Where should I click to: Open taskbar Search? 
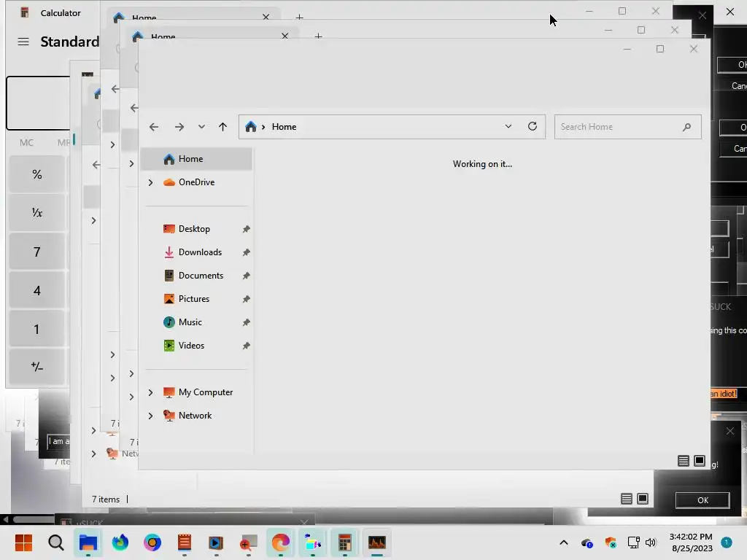point(55,542)
